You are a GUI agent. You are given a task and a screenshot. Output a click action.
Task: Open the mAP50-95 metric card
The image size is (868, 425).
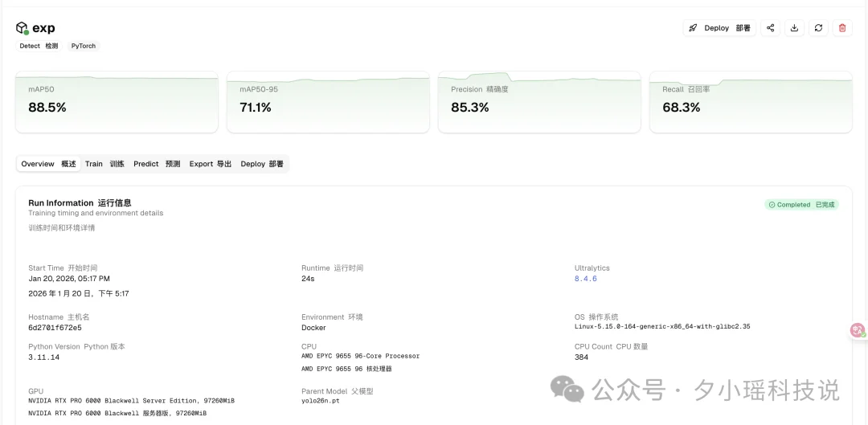pyautogui.click(x=328, y=102)
